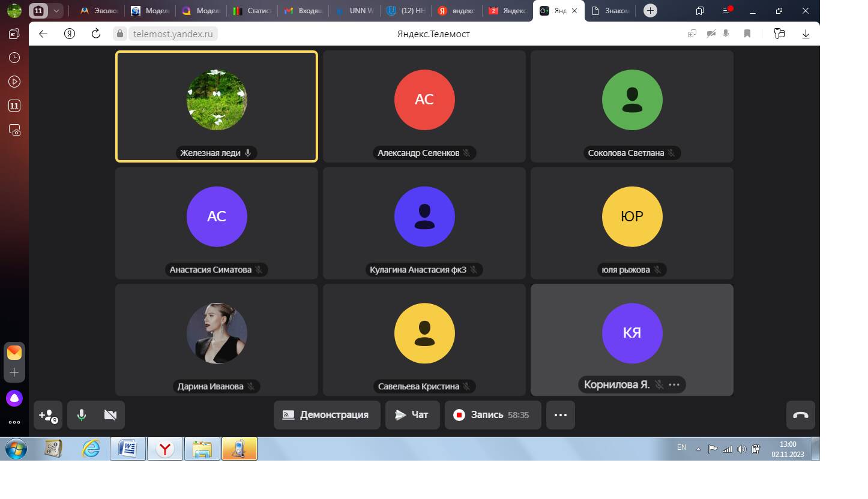This screenshot has width=868, height=499.
Task: Click Александр Селенков's AC avatar
Action: click(x=424, y=100)
